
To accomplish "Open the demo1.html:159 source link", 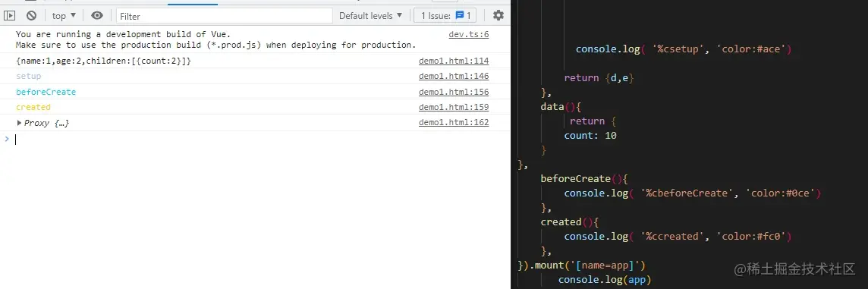I will click(x=454, y=108).
